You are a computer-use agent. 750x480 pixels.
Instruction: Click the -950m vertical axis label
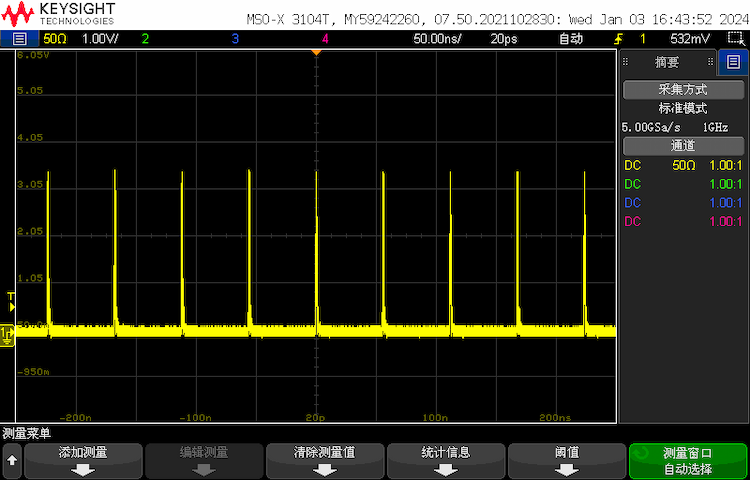pyautogui.click(x=33, y=372)
